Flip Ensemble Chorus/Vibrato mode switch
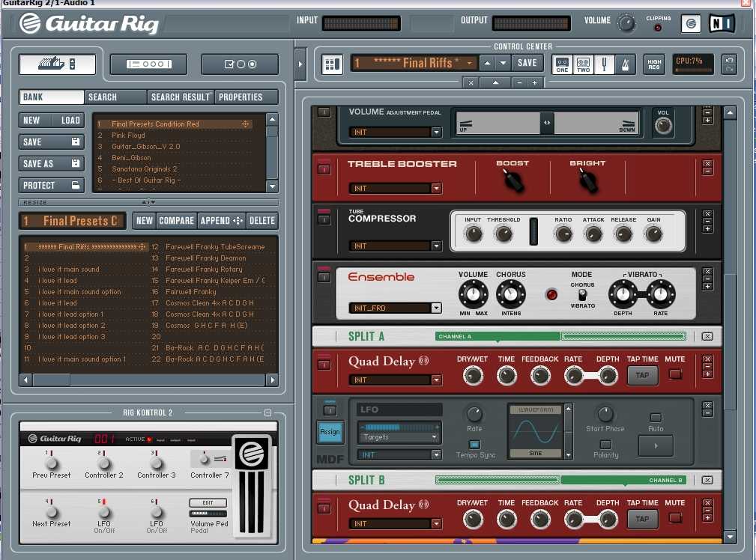 point(582,294)
